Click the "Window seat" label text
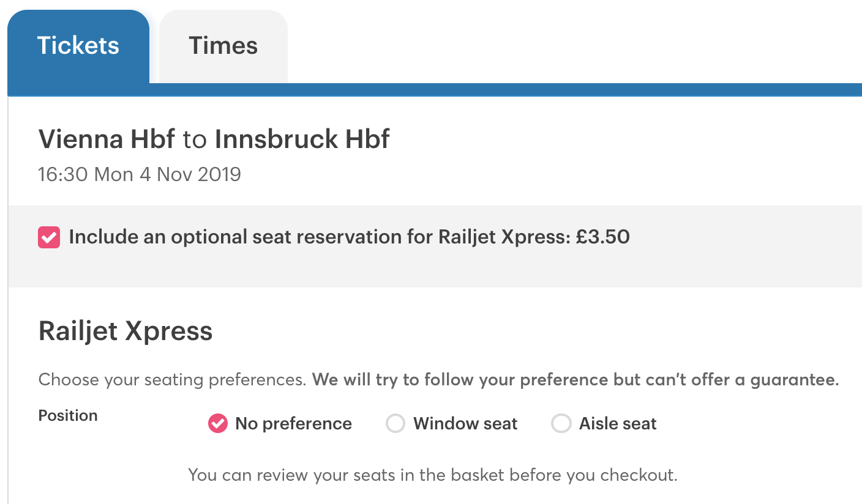862x504 pixels. point(465,424)
